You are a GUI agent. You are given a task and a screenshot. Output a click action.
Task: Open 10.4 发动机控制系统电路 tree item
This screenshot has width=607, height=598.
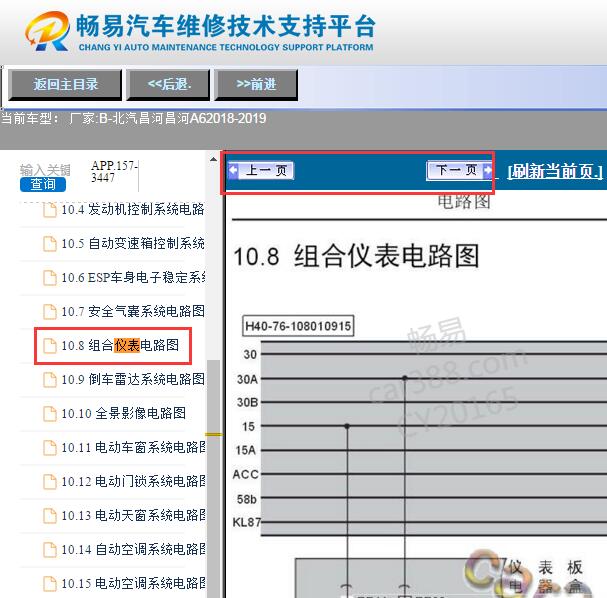click(x=132, y=209)
